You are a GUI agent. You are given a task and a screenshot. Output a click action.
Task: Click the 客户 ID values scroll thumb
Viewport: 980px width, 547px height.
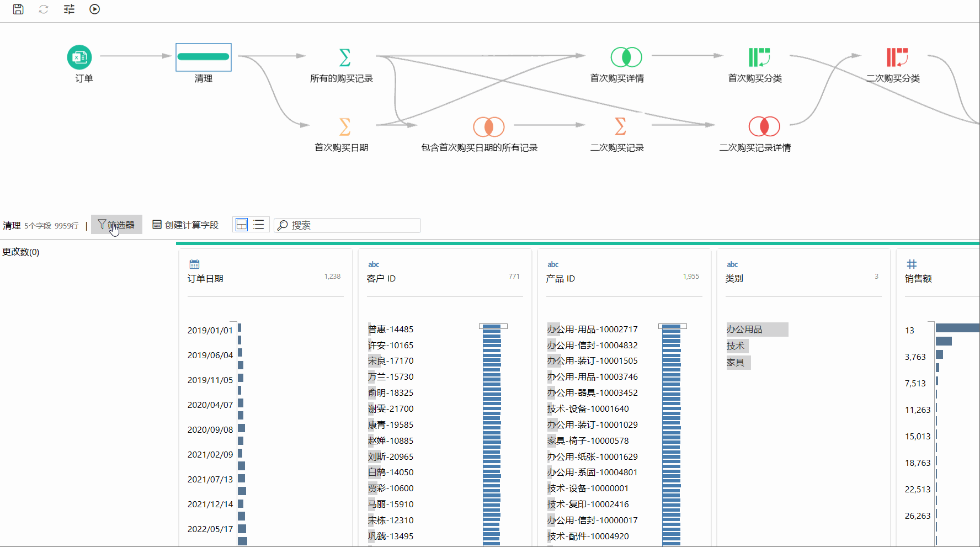[493, 326]
